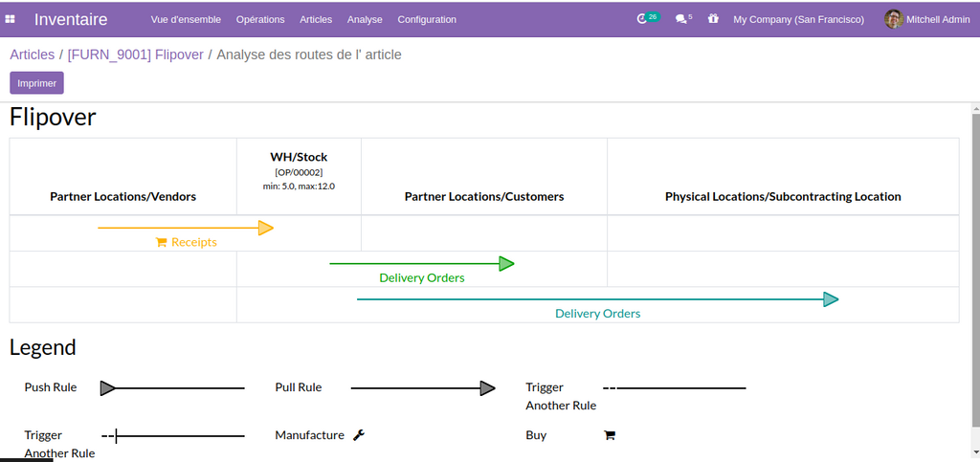Open the conversations chat bubble icon
The width and height of the screenshot is (980, 462).
click(x=680, y=19)
